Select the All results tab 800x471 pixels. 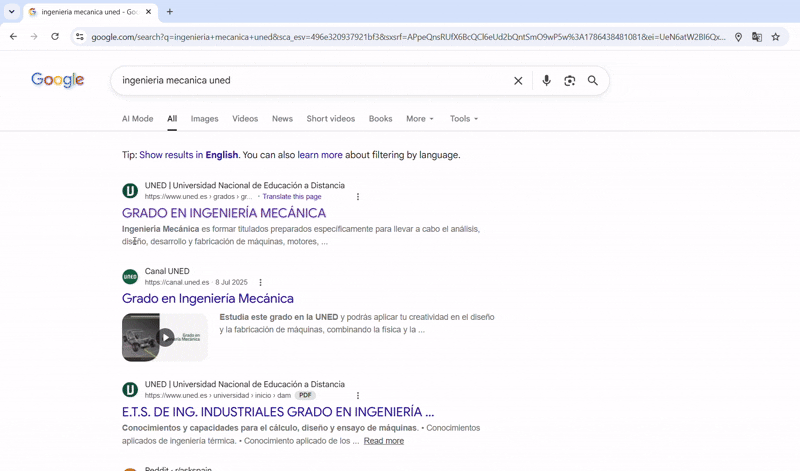click(x=172, y=118)
